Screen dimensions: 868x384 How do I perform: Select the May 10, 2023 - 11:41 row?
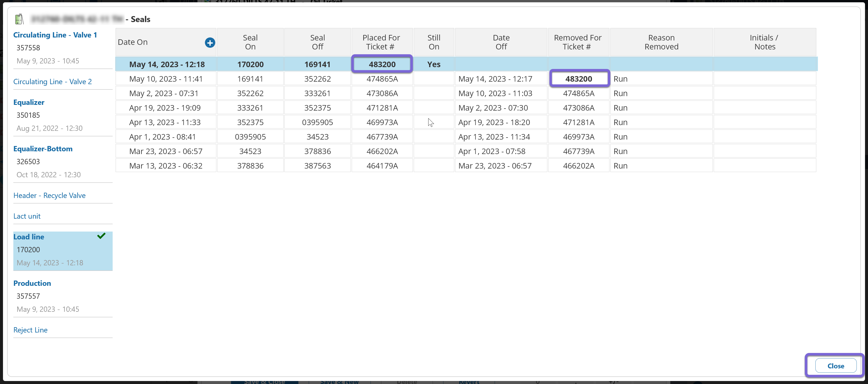(x=166, y=79)
